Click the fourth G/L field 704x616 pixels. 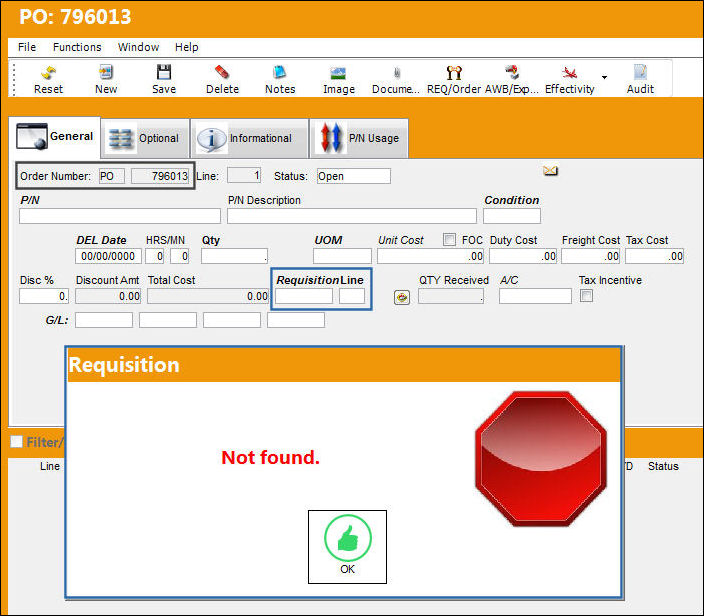point(296,320)
